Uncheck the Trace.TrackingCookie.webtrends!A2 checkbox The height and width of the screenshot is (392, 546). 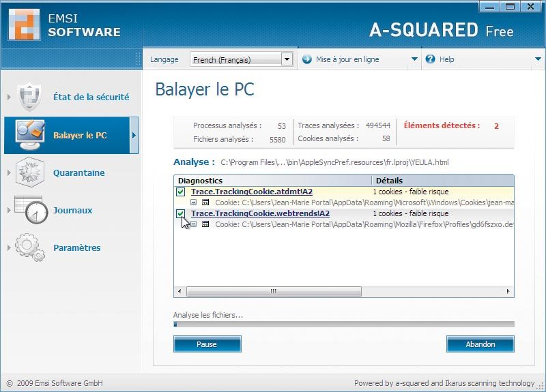(x=180, y=213)
